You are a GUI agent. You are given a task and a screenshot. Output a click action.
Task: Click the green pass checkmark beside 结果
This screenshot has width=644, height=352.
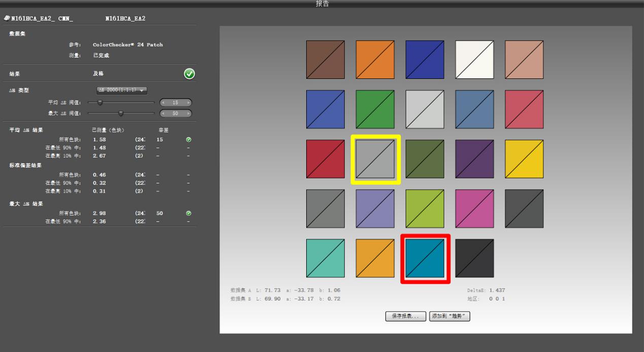(x=189, y=74)
